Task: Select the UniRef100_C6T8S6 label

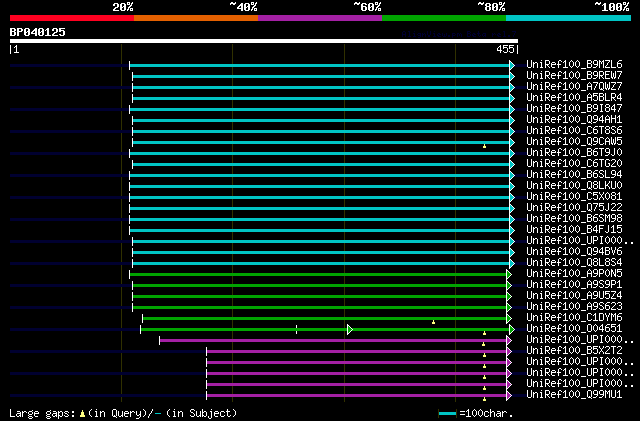Action: pos(574,131)
